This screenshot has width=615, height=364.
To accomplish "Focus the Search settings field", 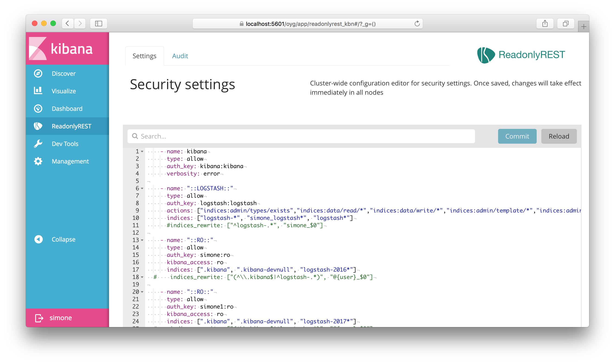I will [x=301, y=136].
